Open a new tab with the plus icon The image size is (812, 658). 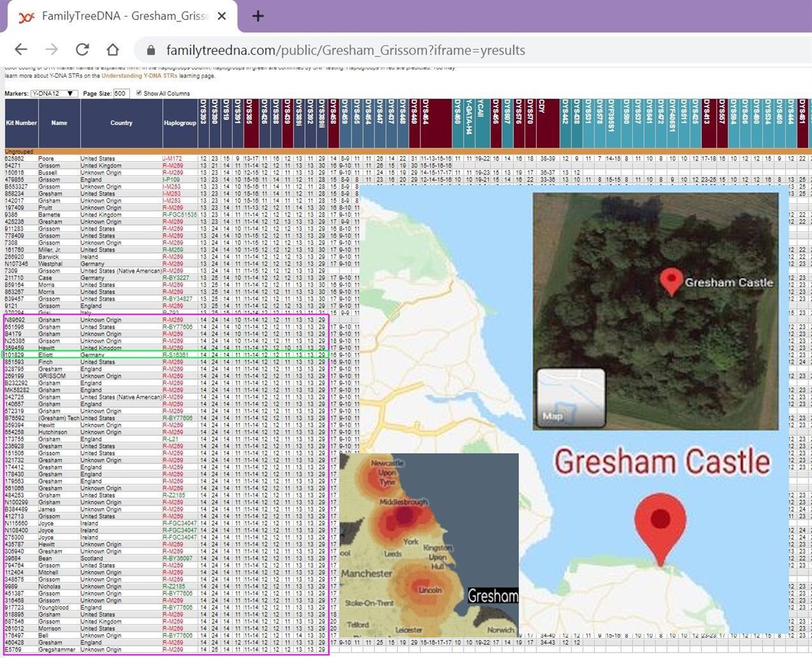point(258,16)
